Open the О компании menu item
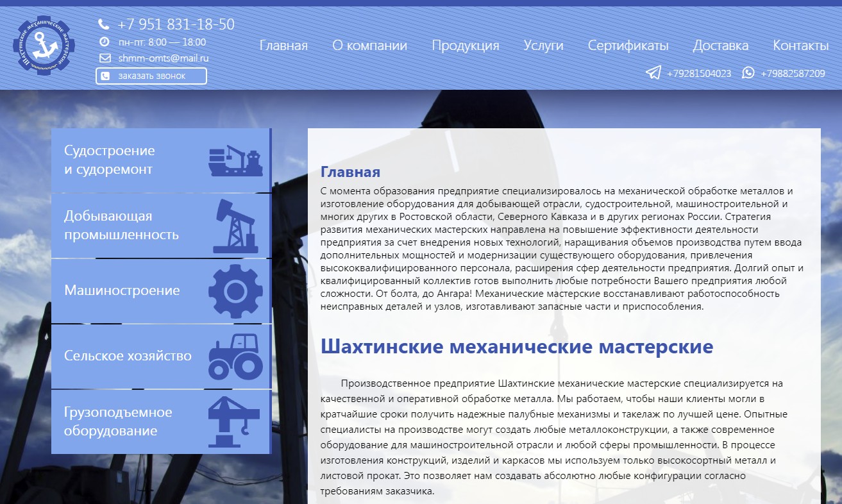Viewport: 842px width, 504px height. pos(369,46)
